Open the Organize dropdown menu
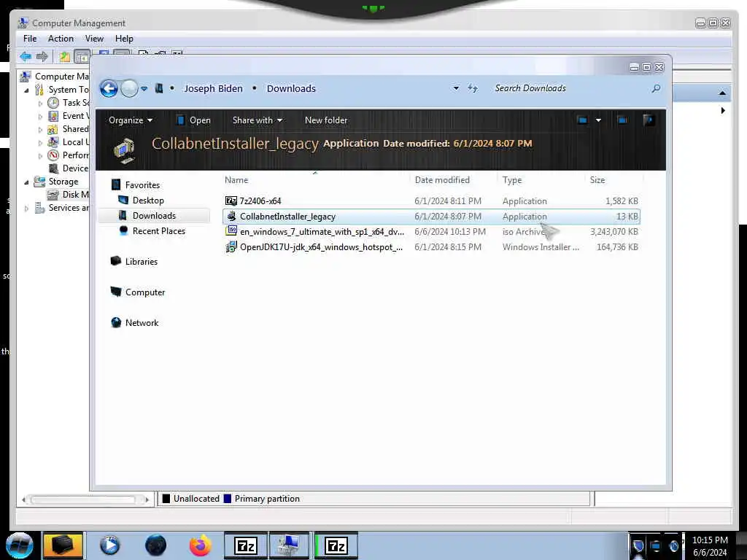Screen dimensions: 747x560 [x=130, y=120]
